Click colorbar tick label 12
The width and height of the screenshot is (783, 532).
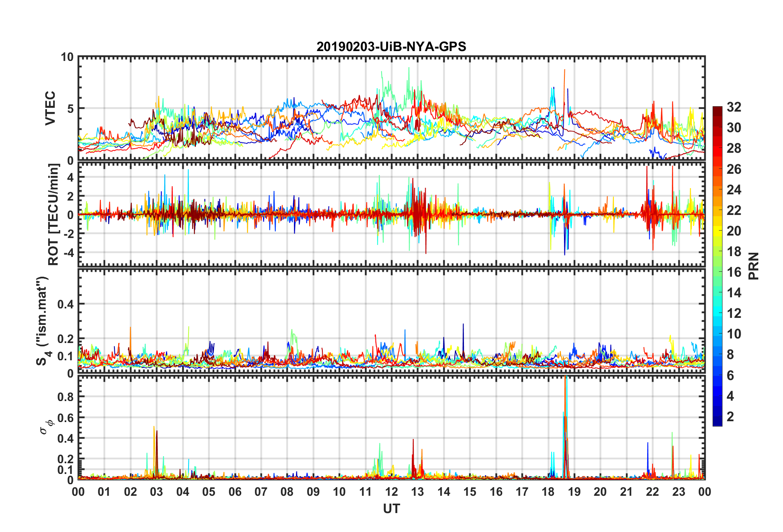pos(734,313)
